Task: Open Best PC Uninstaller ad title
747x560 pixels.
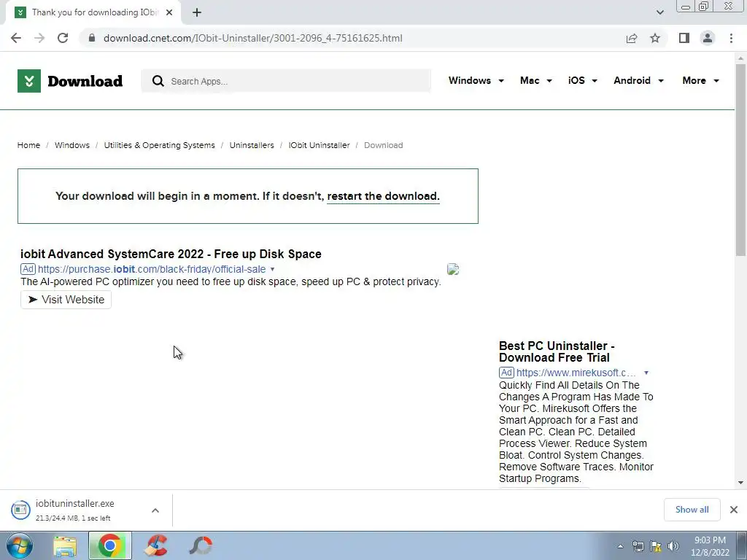Action: [557, 351]
